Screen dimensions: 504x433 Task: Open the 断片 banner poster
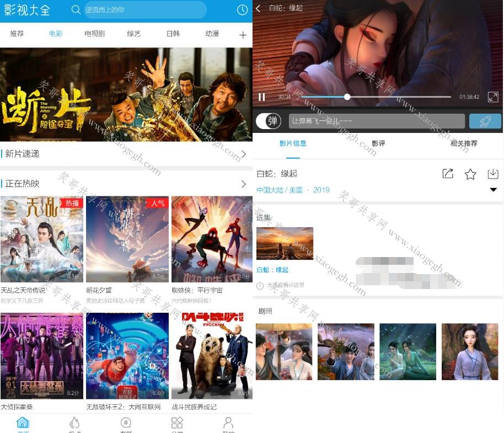coord(126,94)
